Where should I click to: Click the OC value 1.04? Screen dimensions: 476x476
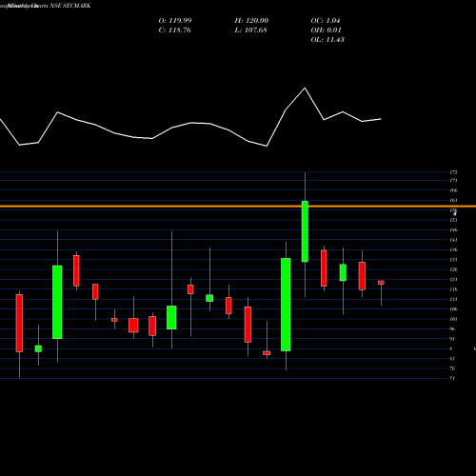(333, 21)
